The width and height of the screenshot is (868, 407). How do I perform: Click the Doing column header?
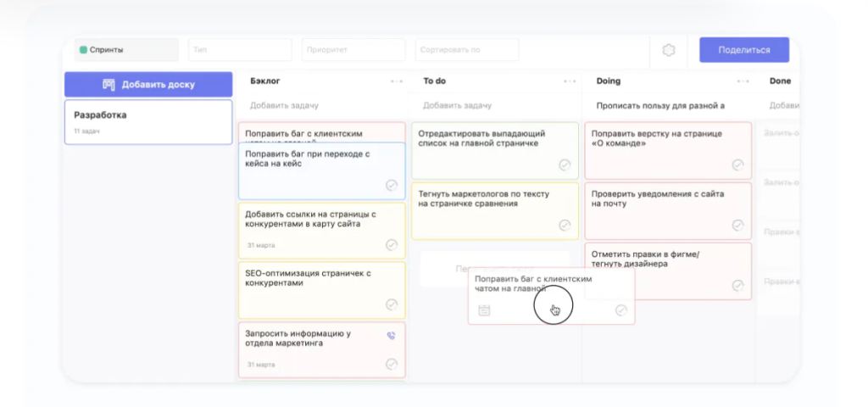[x=609, y=81]
